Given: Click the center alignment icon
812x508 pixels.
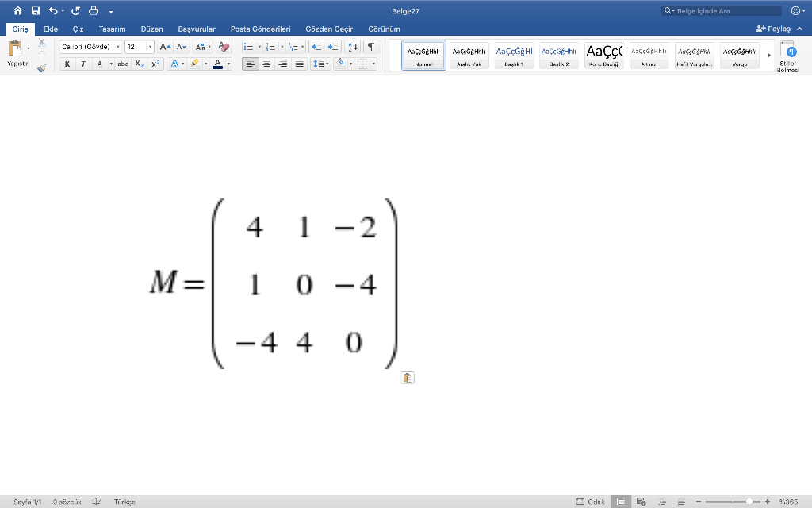Looking at the screenshot, I should click(x=266, y=63).
